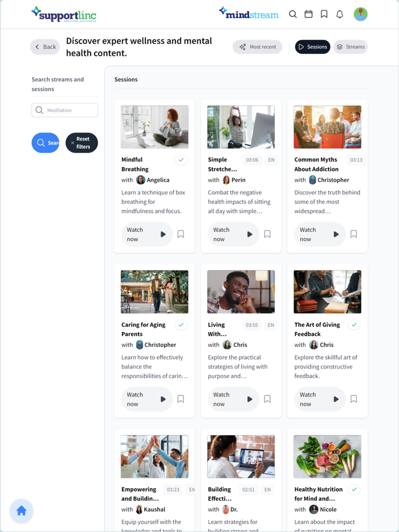399x532 pixels.
Task: Open The Art of Giving Feedback thumbnail
Action: (x=327, y=292)
